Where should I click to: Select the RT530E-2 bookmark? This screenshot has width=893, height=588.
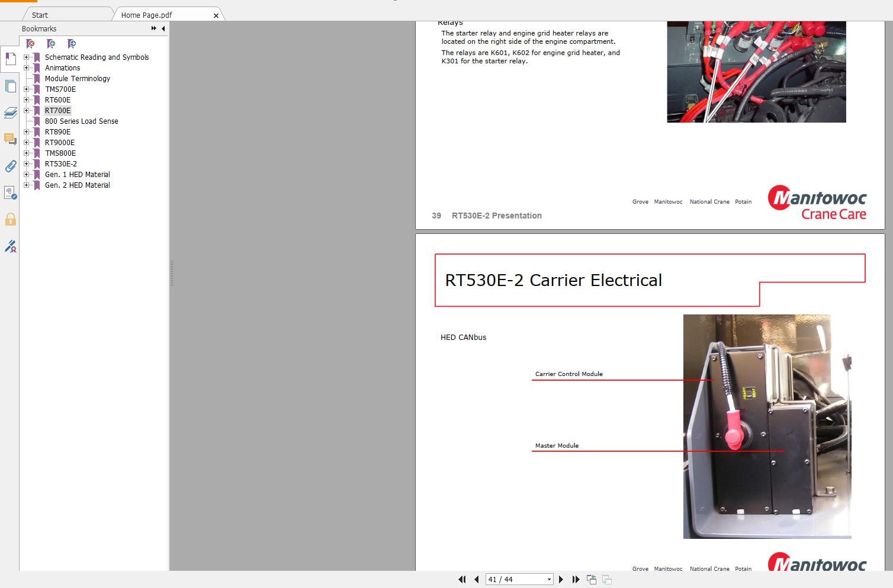click(61, 164)
